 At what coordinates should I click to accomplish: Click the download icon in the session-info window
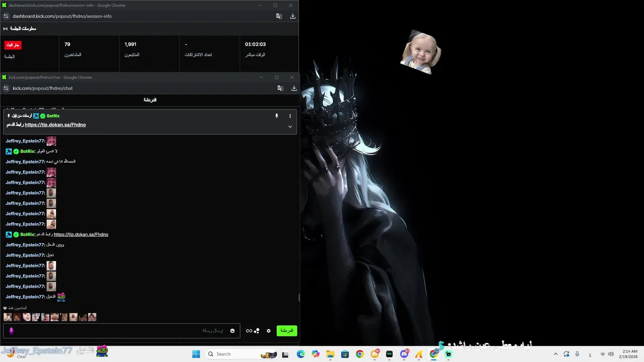click(293, 16)
